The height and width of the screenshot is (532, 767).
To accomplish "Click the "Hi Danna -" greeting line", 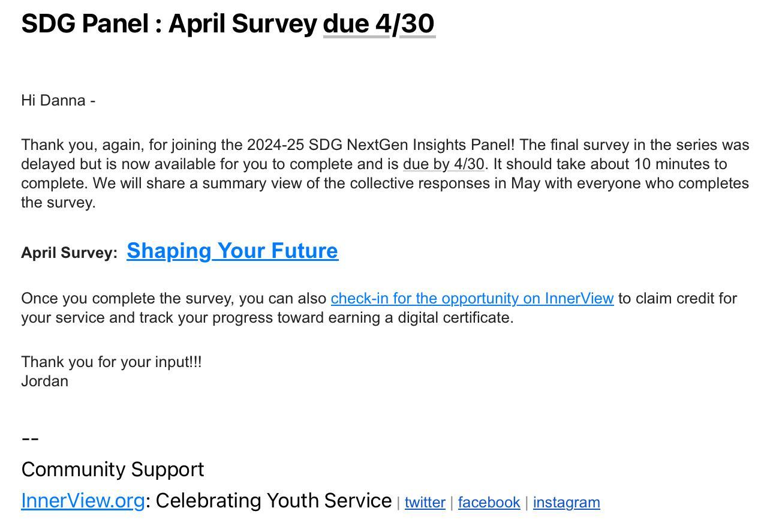I will 58,101.
